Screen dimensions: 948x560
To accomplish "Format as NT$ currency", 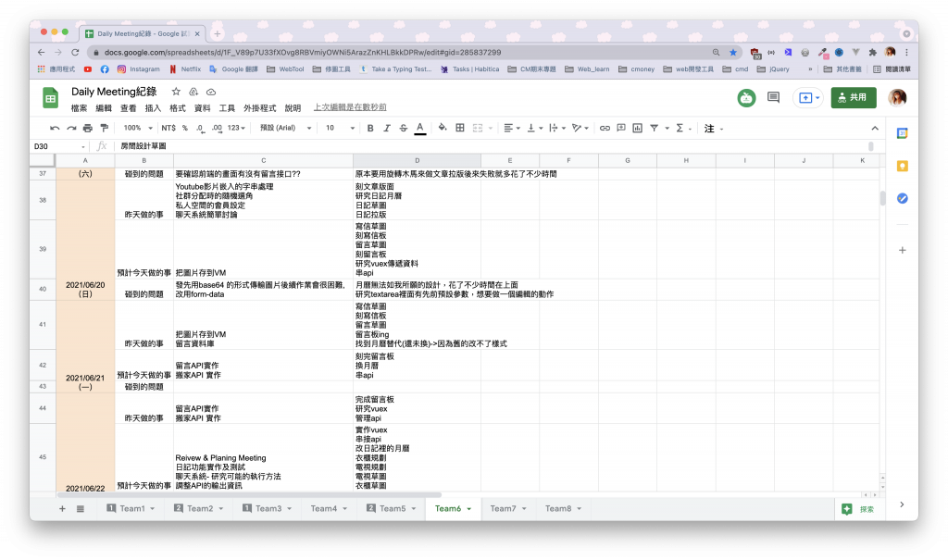I will pos(168,129).
